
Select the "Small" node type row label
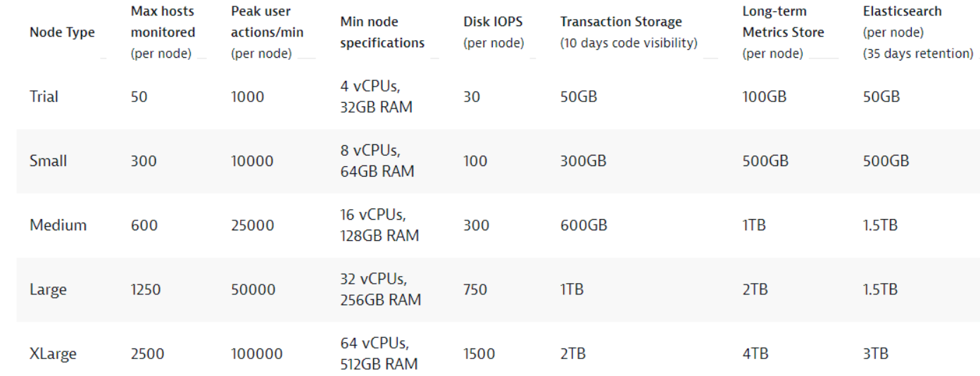[x=48, y=161]
